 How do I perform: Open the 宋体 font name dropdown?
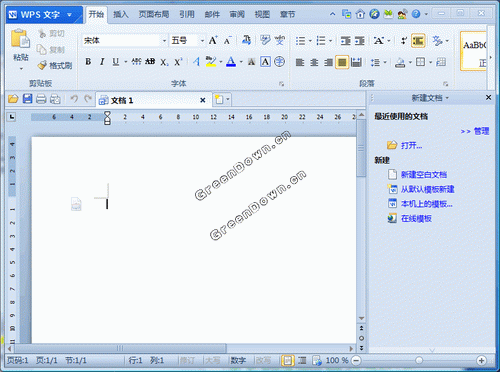164,41
